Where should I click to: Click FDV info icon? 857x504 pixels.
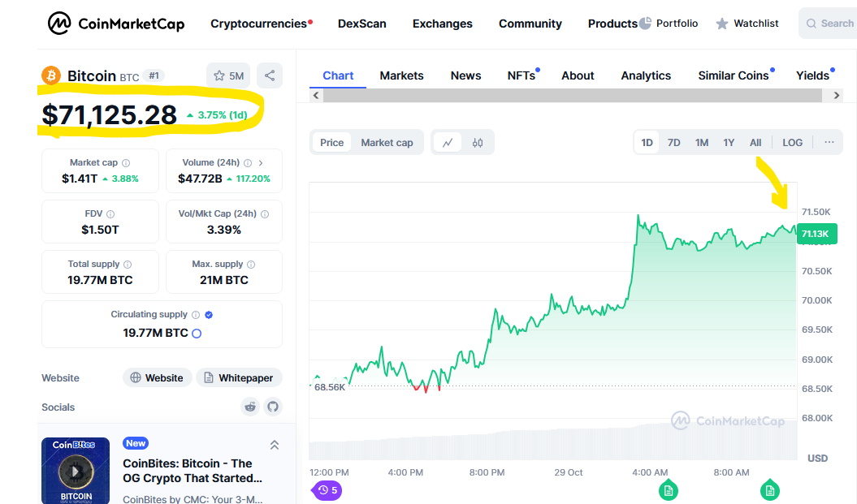pos(110,214)
